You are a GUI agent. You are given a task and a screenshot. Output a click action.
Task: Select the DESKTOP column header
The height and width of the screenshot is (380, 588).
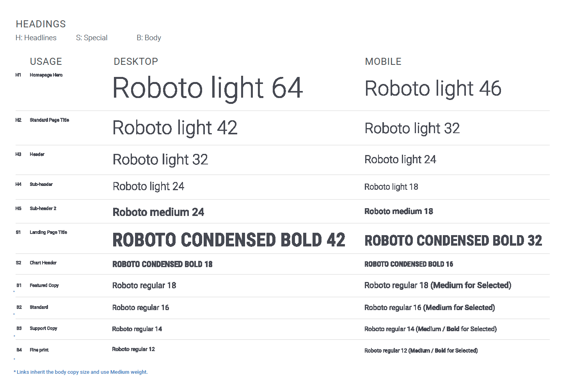click(x=136, y=62)
